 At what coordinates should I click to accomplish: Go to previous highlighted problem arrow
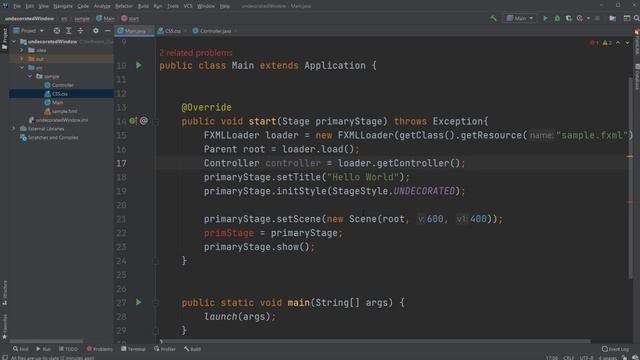coord(618,43)
